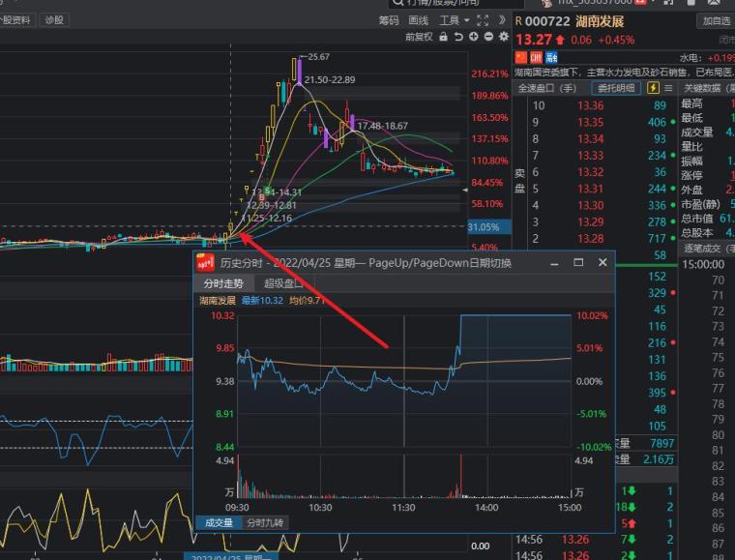Viewport: 735px width, 560px height.
Task: Click the China flag market icon
Action: [520, 58]
